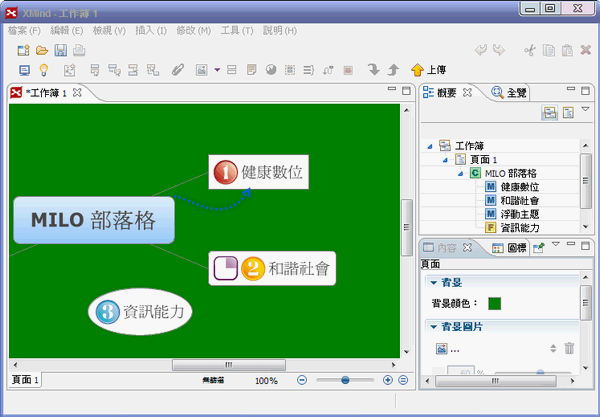Open image insert dropdown arrow
The height and width of the screenshot is (417, 600).
coord(217,70)
